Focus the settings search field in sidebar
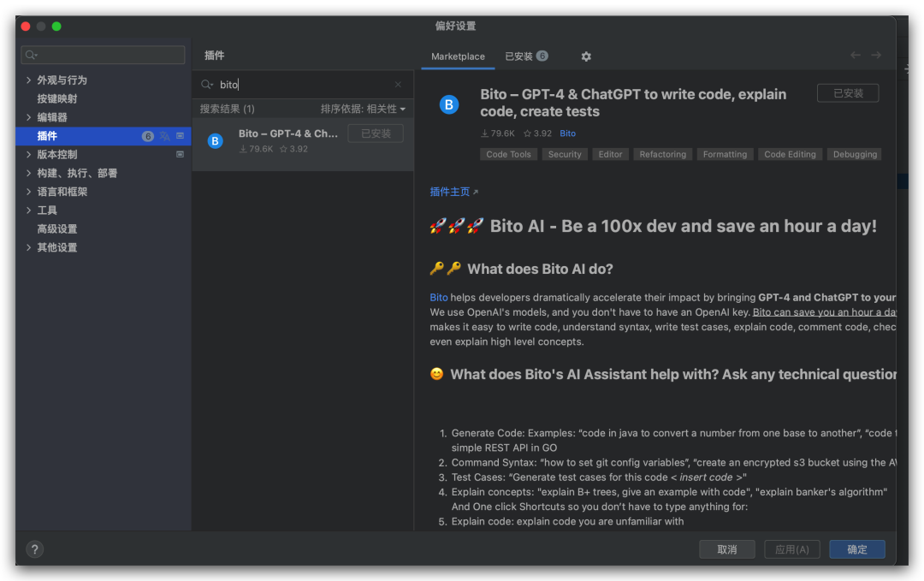Viewport: 924px width, 581px height. click(104, 55)
